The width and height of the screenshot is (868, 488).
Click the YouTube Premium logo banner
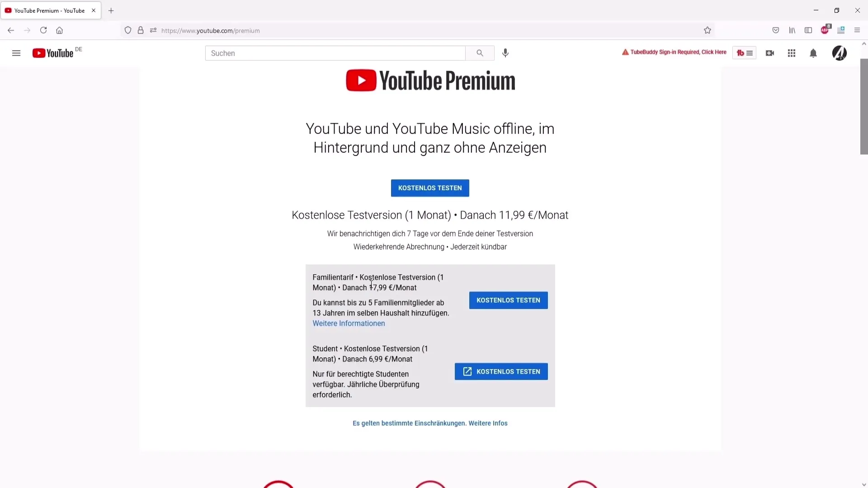coord(430,80)
